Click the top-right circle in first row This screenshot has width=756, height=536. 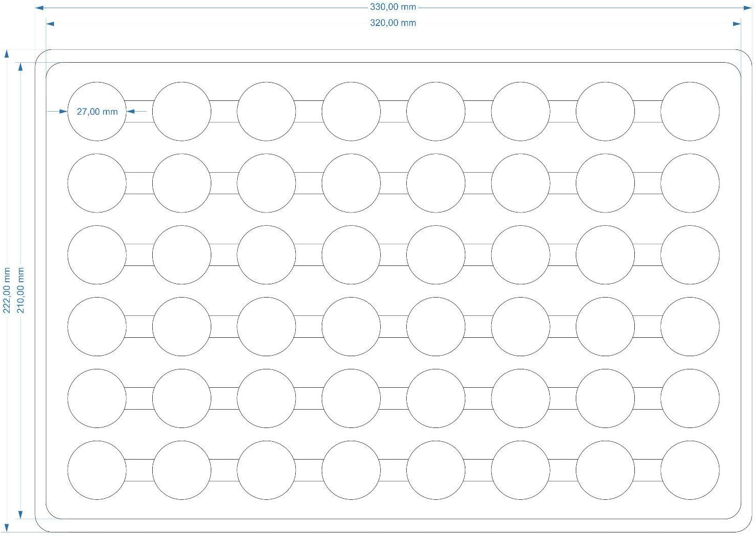click(x=690, y=112)
